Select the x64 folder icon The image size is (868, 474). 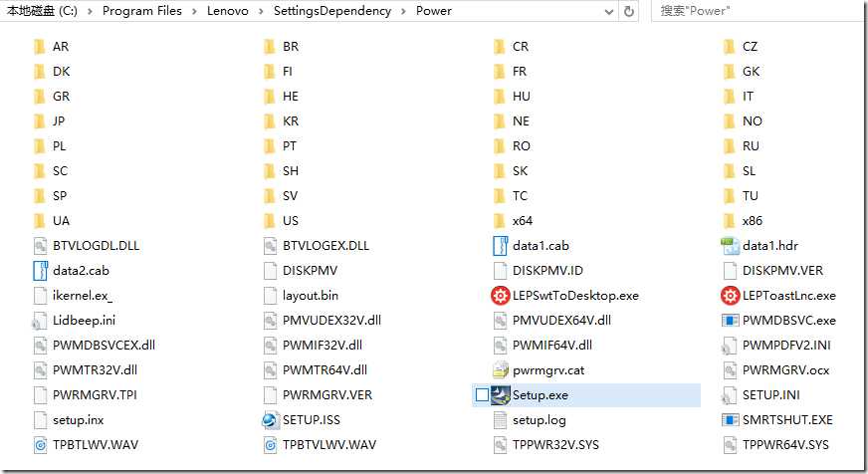[x=500, y=220]
